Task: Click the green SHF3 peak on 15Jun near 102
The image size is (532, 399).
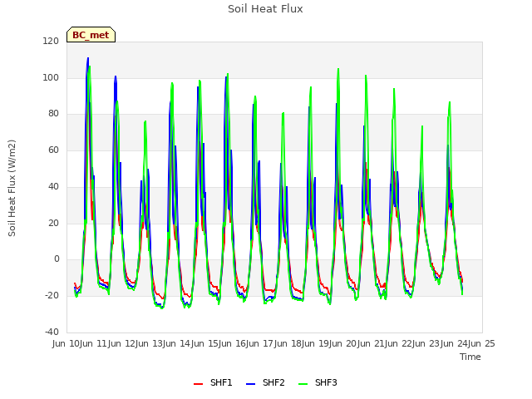Action: click(x=228, y=74)
